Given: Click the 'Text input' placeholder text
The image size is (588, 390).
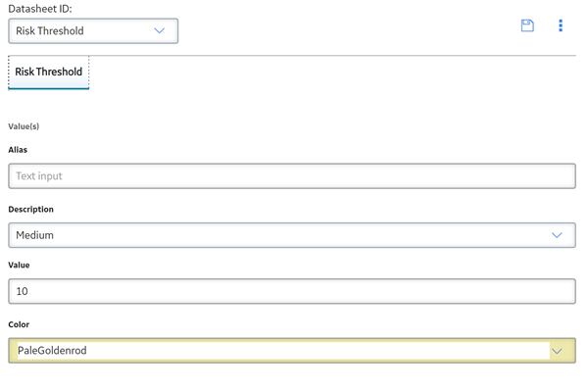Looking at the screenshot, I should pyautogui.click(x=39, y=175).
